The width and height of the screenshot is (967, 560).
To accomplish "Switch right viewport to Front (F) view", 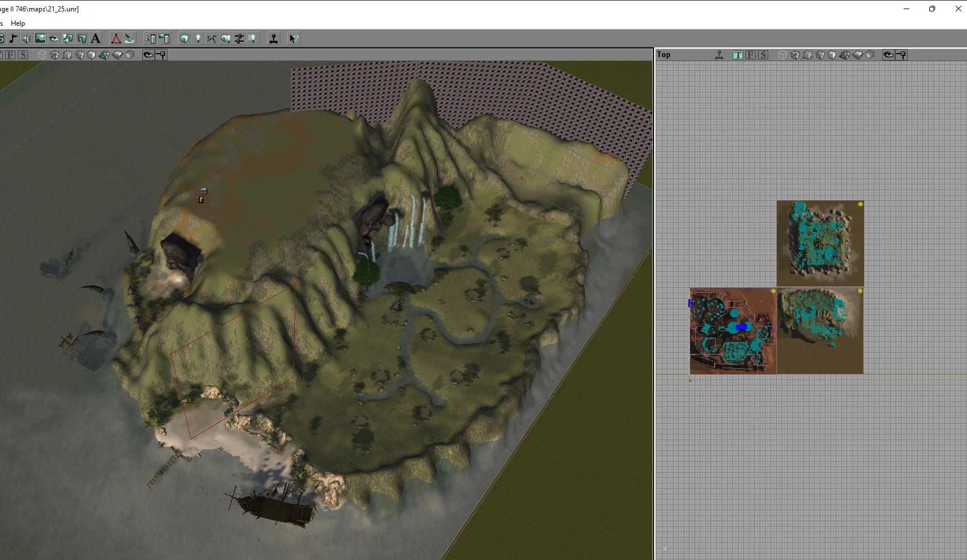I will coord(751,55).
